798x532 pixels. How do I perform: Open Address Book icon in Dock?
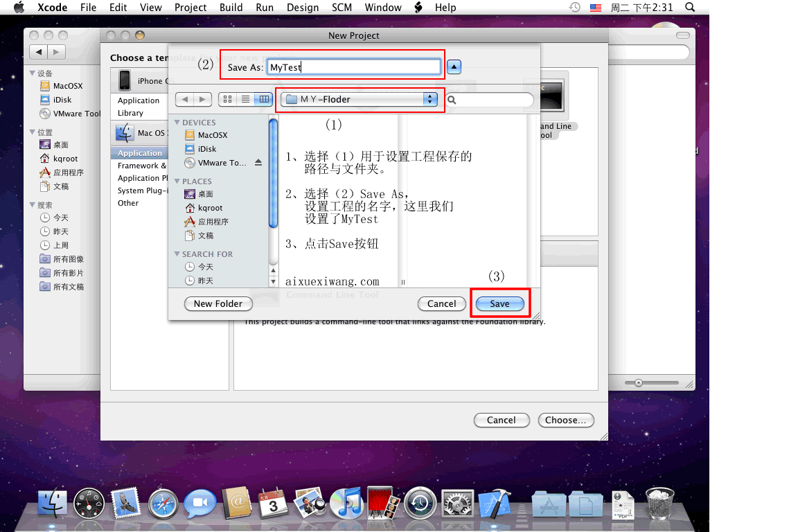[x=237, y=502]
